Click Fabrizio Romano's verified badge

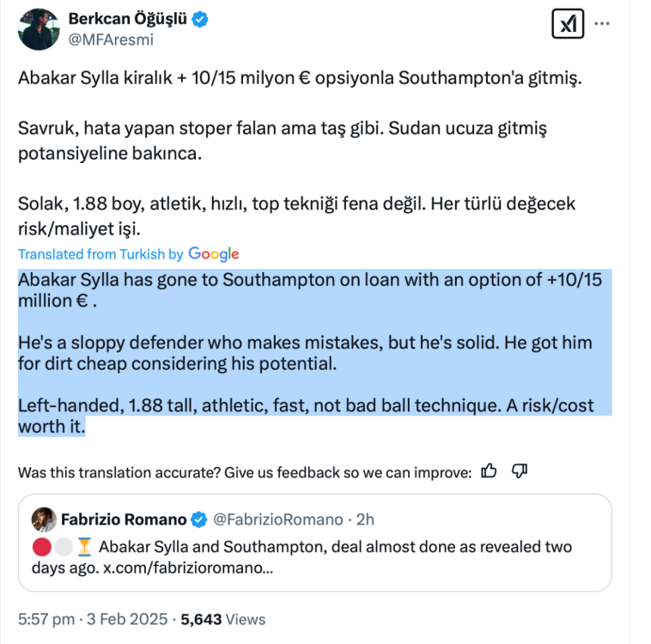(198, 519)
